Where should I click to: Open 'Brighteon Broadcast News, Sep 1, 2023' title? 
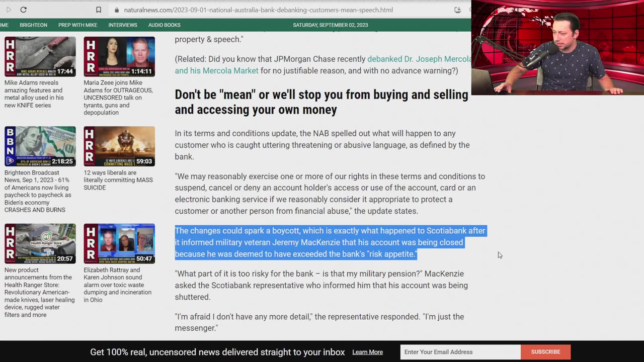click(x=38, y=191)
